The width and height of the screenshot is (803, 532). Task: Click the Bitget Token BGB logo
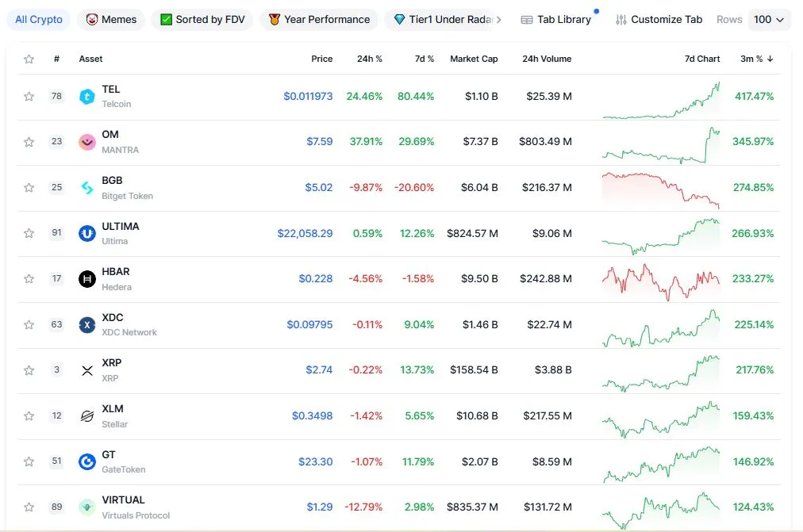(87, 188)
